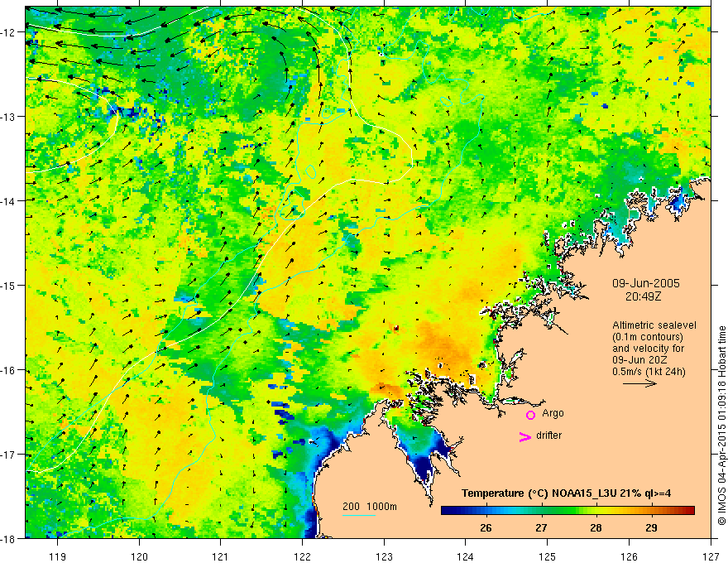Click the 0.5m/s velocity scale arrow
Viewport: 728px width, 563px height.
click(639, 383)
